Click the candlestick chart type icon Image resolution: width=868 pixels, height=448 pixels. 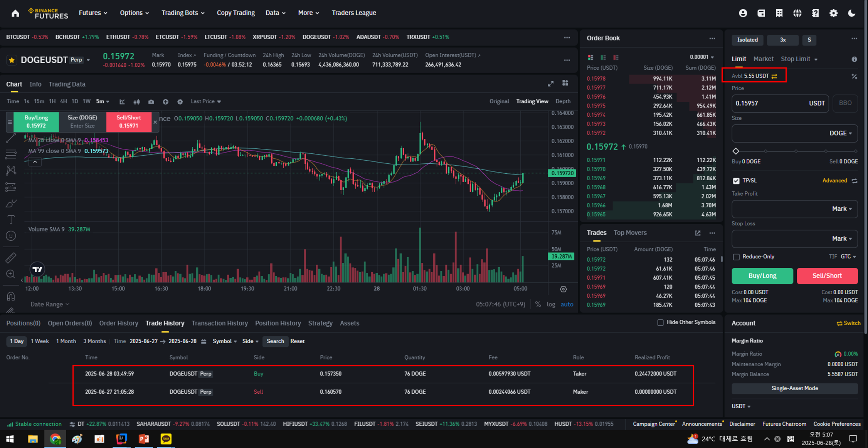(136, 102)
